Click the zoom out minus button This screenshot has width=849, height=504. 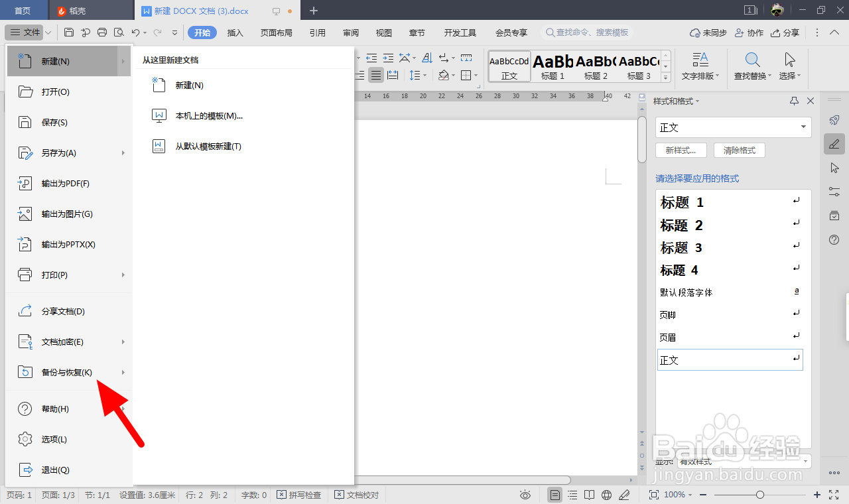(x=703, y=495)
